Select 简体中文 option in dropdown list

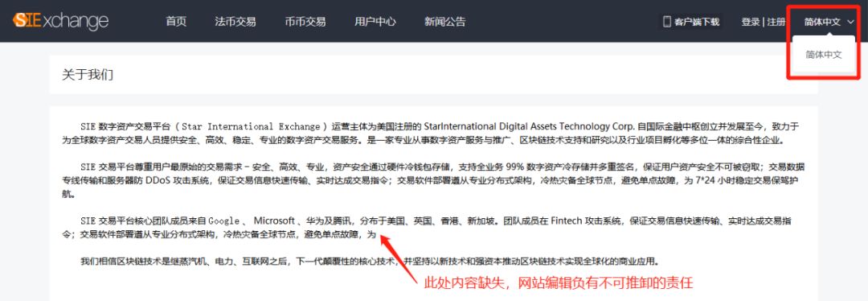click(x=824, y=54)
